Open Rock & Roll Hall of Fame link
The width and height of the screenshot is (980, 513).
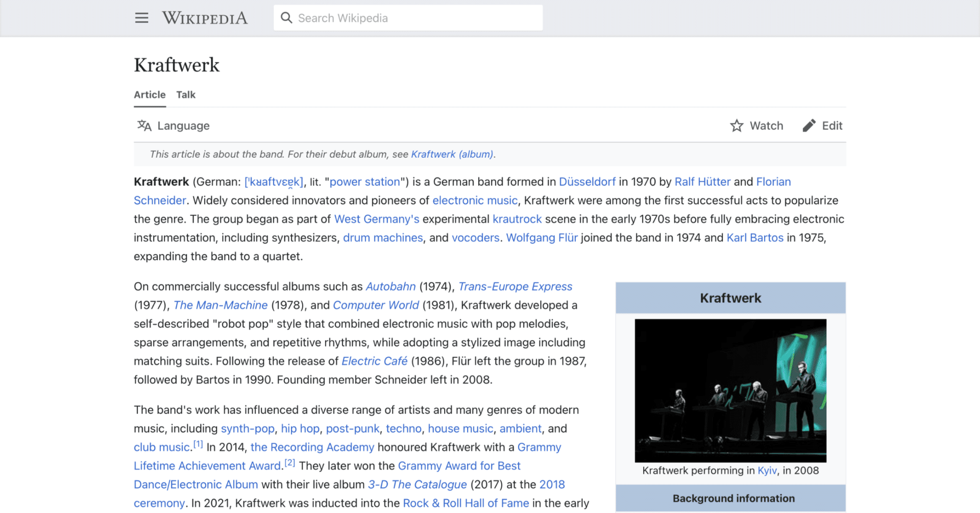(466, 503)
